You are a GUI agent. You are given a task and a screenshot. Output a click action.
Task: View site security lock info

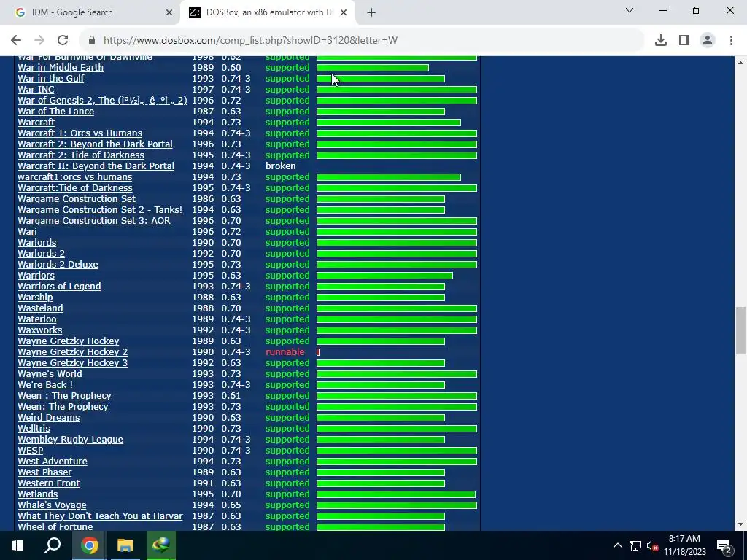[x=92, y=40]
